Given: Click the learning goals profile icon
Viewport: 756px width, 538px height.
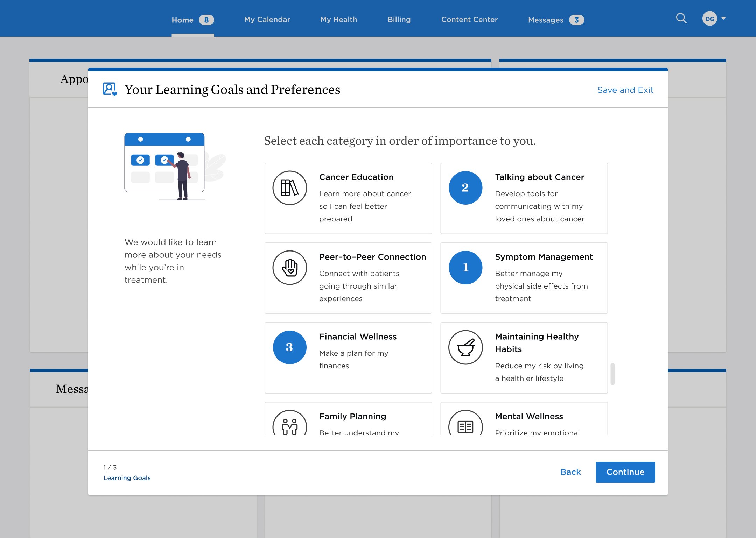Looking at the screenshot, I should (110, 89).
